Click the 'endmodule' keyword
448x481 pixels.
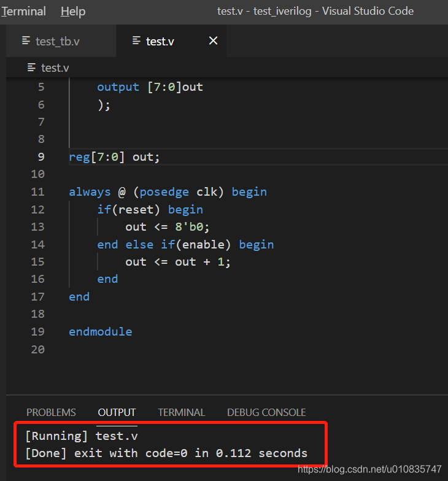tap(101, 331)
